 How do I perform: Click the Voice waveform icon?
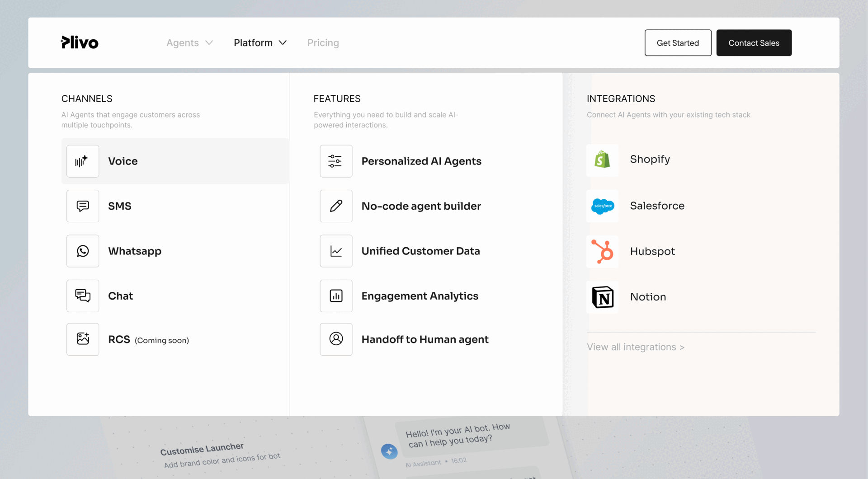(x=82, y=161)
